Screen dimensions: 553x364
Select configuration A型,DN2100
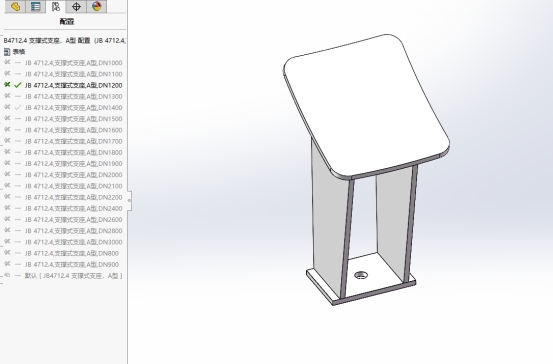(74, 186)
